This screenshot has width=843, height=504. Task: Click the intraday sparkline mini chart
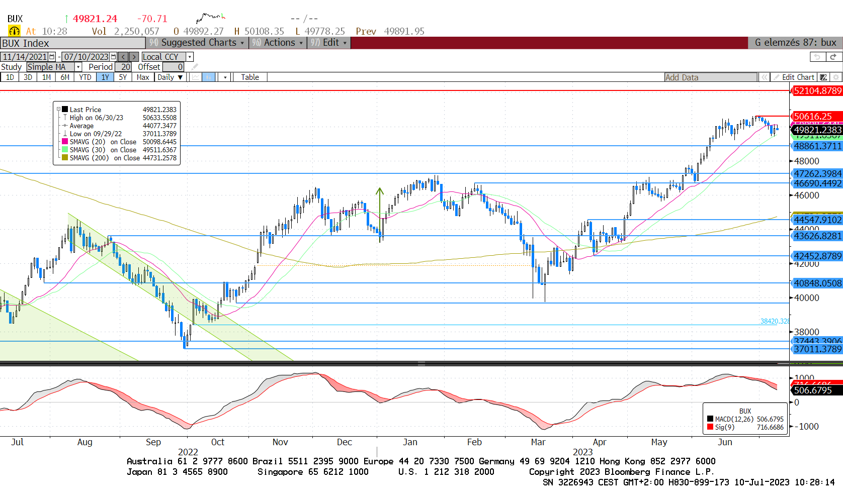(211, 19)
